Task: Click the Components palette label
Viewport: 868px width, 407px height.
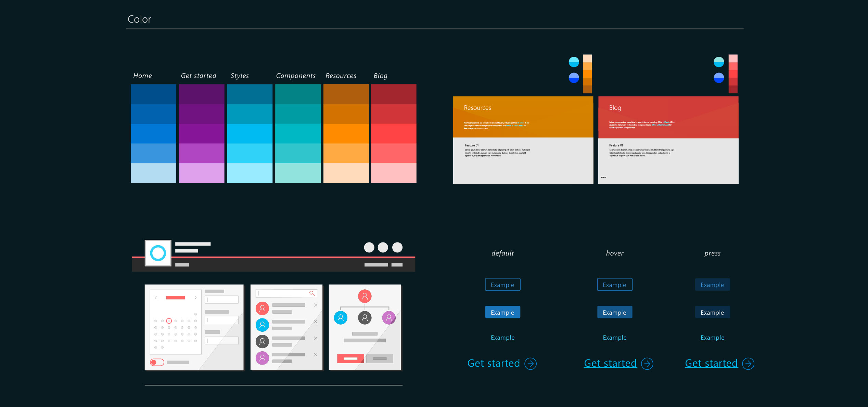Action: (x=296, y=76)
